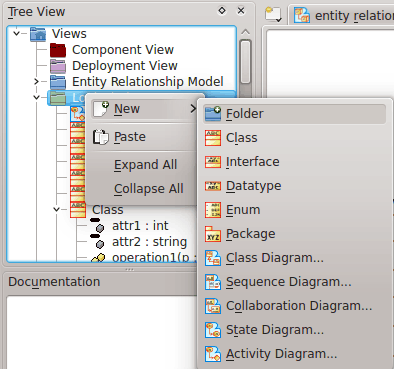
Task: Click inside the Documentation text area
Action: tap(102, 332)
